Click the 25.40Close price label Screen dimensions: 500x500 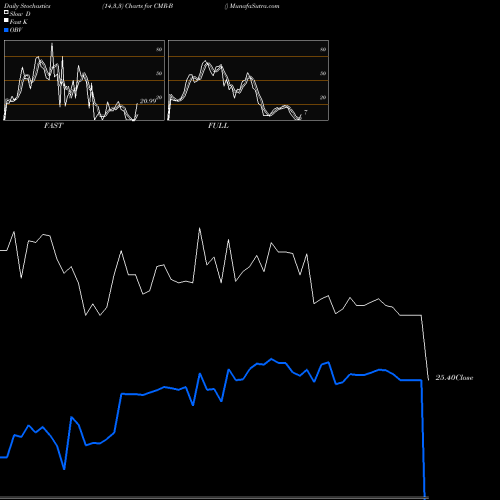click(454, 378)
